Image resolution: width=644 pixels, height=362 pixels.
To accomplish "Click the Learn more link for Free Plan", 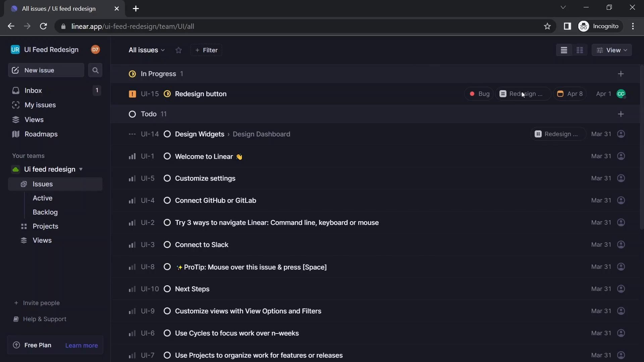I will click(x=82, y=346).
